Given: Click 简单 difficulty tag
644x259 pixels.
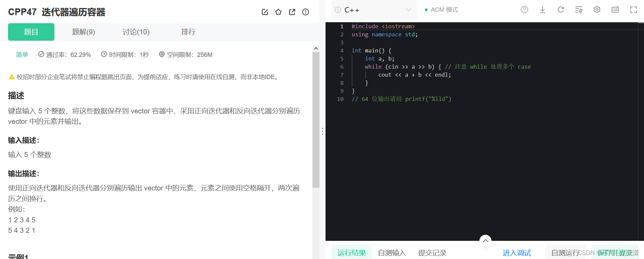Looking at the screenshot, I should (x=22, y=54).
